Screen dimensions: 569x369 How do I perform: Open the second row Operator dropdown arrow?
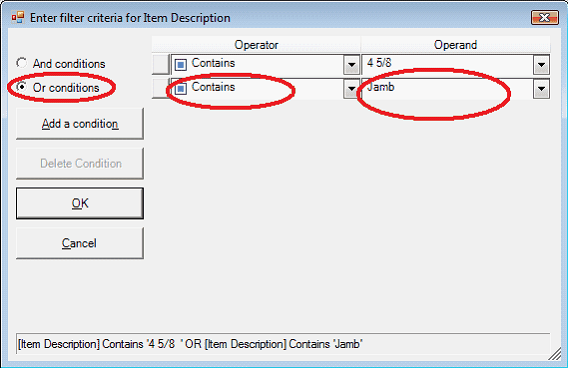click(x=351, y=89)
